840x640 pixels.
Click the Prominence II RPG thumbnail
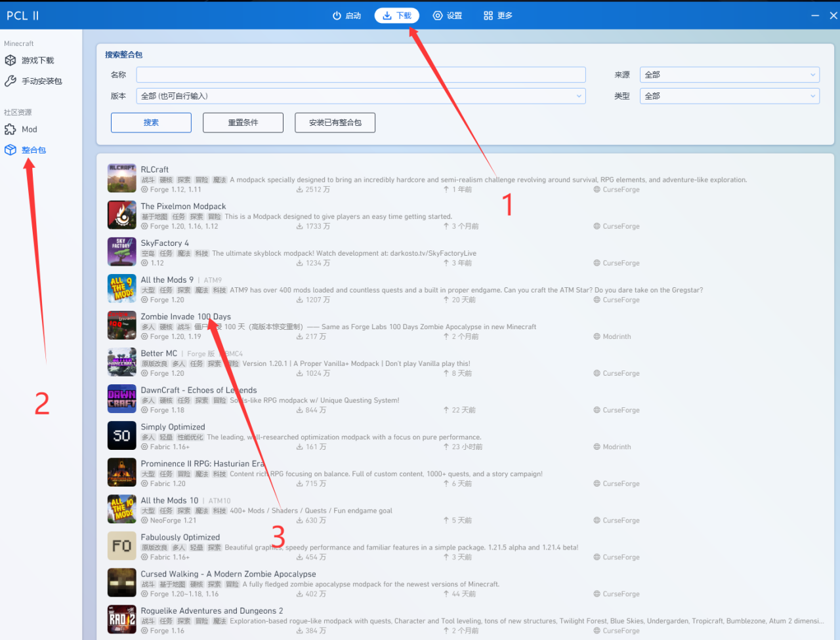[x=122, y=472]
